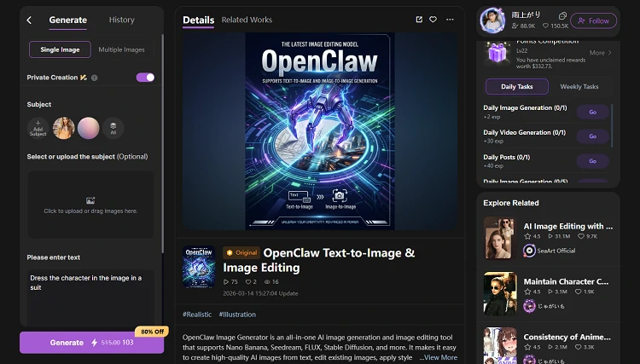Viewport: 640px width, 364px height.
Task: Open the Maintain Character C... title
Action: tap(566, 281)
